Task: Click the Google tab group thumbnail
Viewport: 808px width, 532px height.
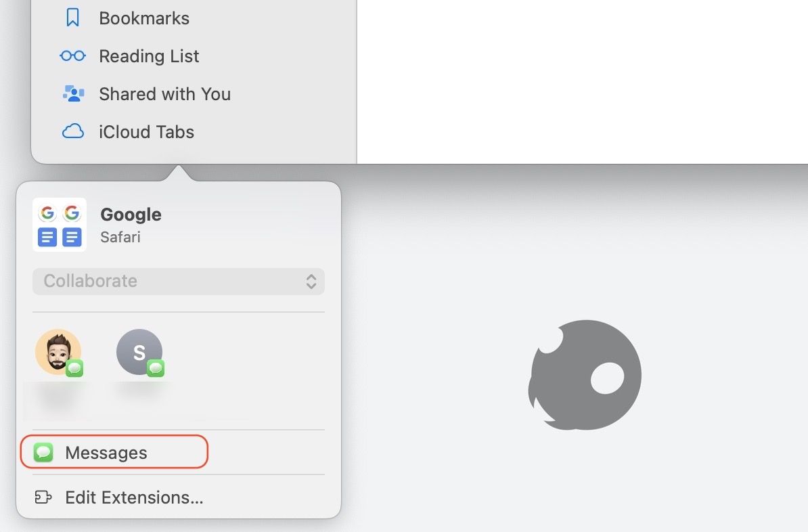Action: coord(60,225)
